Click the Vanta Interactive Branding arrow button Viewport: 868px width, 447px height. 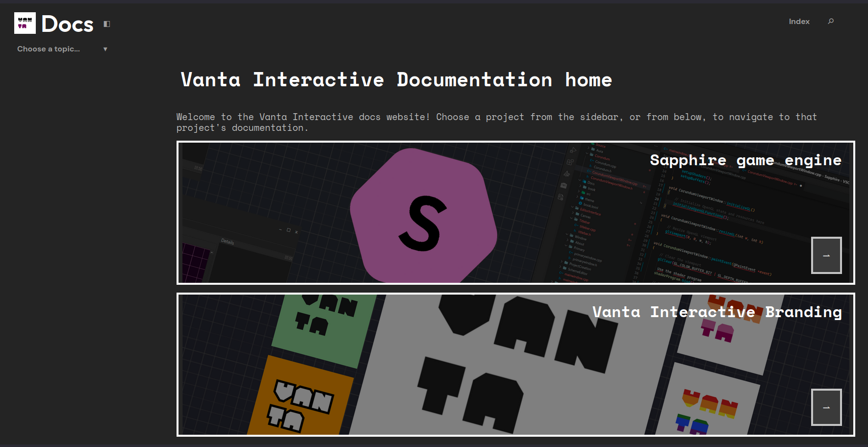click(826, 407)
